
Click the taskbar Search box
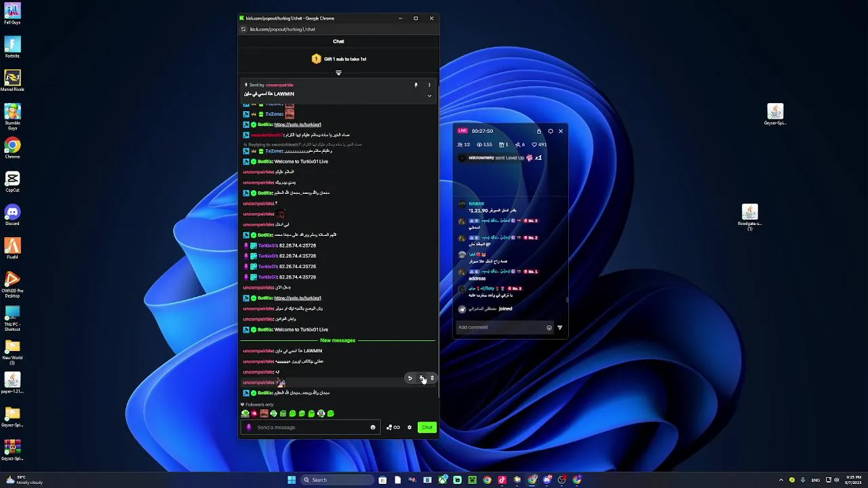(337, 480)
